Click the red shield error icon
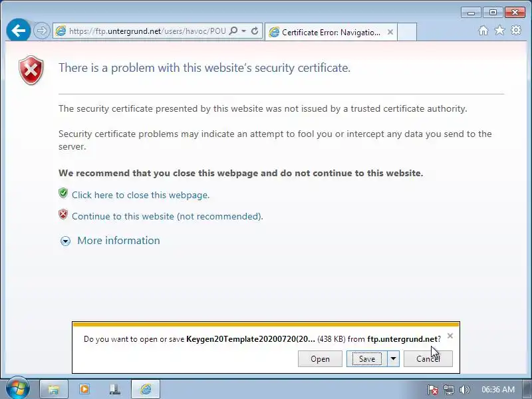The width and height of the screenshot is (532, 399). (31, 70)
